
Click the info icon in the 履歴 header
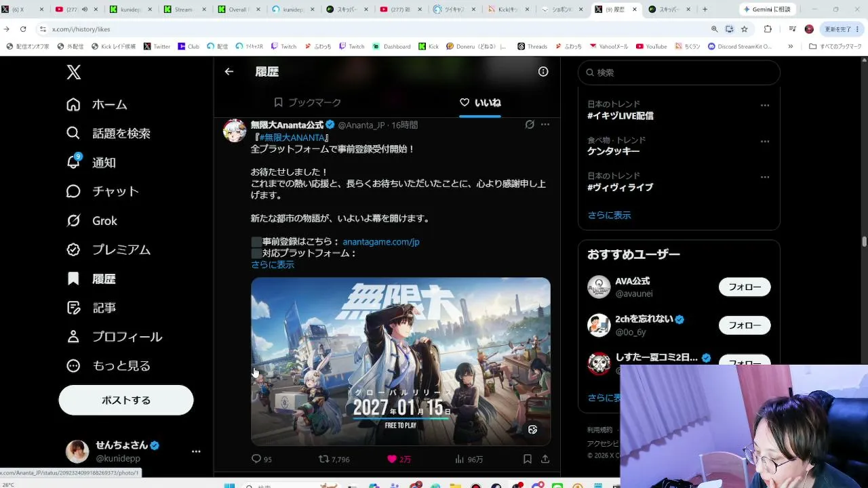[x=543, y=71]
